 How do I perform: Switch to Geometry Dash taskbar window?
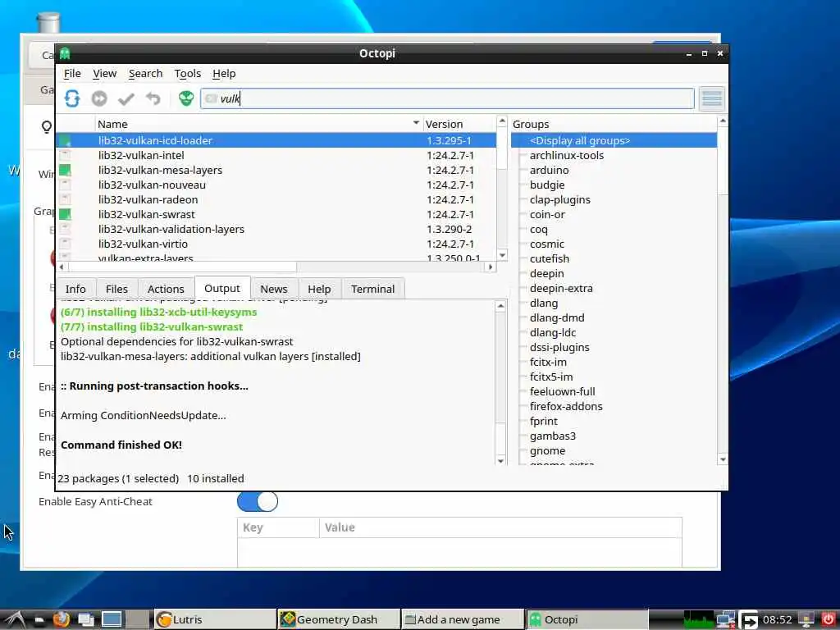(x=339, y=620)
